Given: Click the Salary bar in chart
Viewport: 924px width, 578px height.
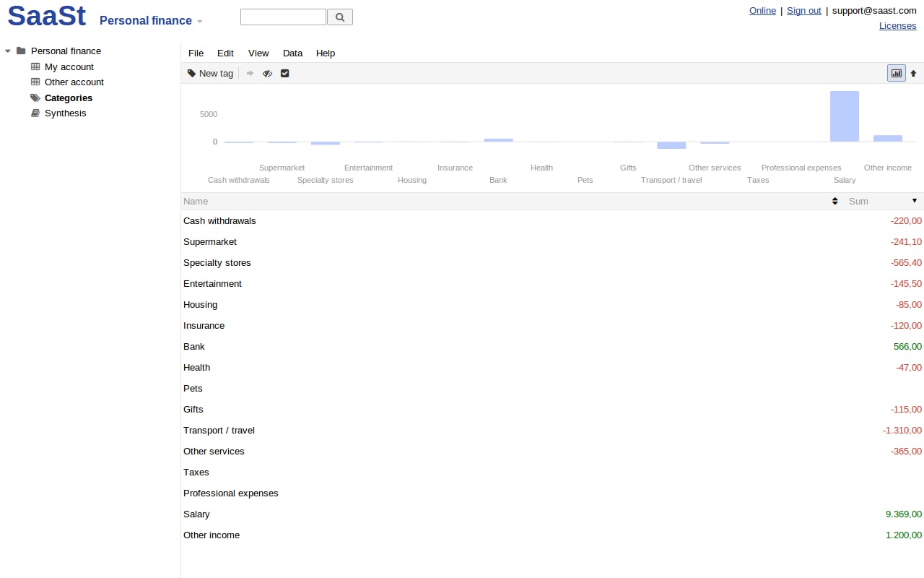Looking at the screenshot, I should point(845,116).
